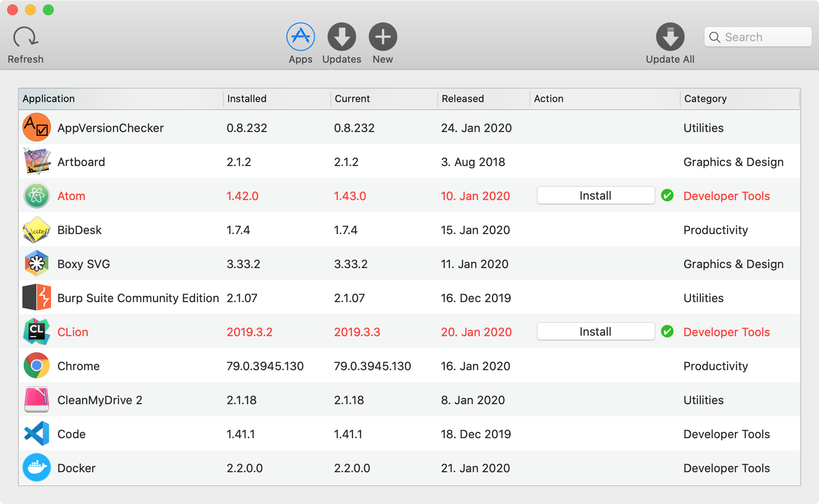Screen dimensions: 819x504
Task: Click Atom's red Developer Tools category
Action: [x=727, y=196]
